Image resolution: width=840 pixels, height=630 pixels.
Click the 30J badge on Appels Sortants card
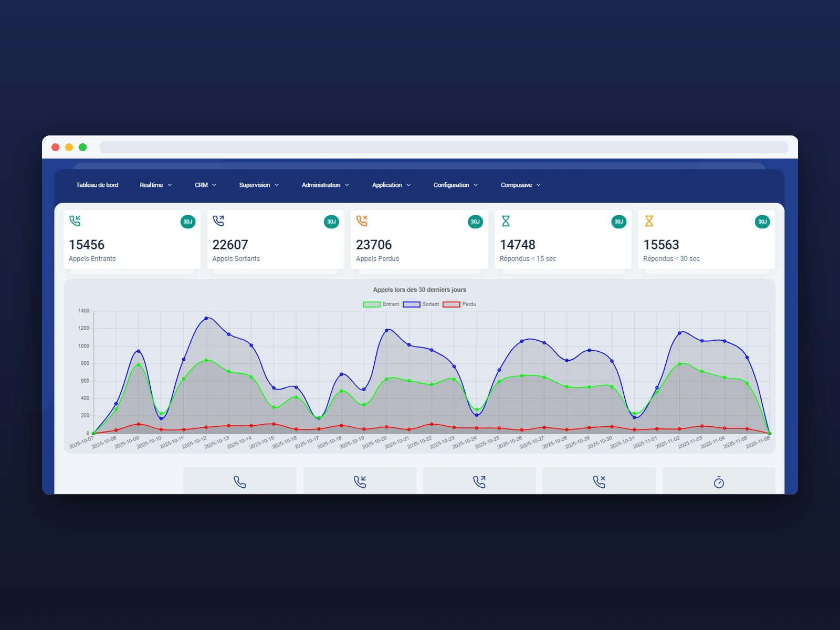(x=331, y=222)
